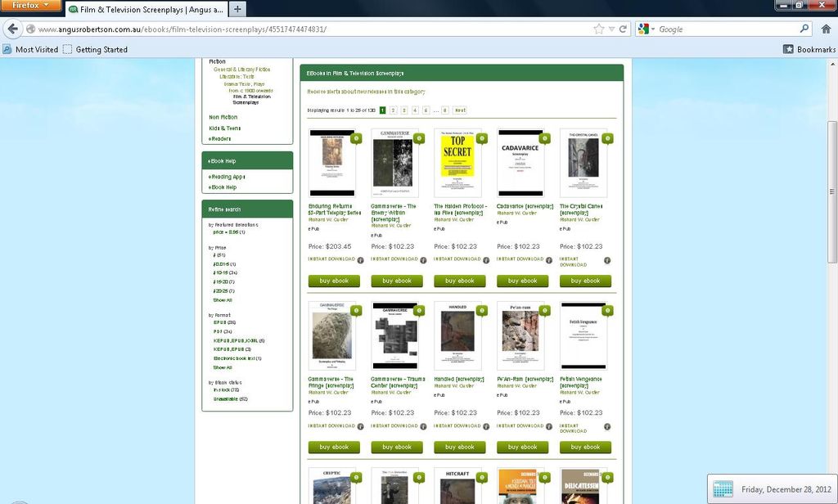Click the green badge on Top Secret cover
Viewport: 838px width, 504px height.
pyautogui.click(x=481, y=138)
